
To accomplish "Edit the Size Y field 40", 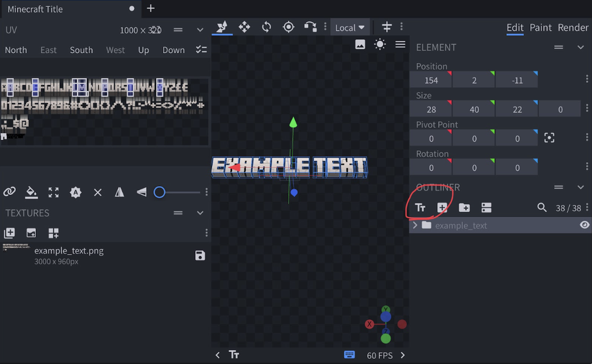I will pyautogui.click(x=474, y=109).
